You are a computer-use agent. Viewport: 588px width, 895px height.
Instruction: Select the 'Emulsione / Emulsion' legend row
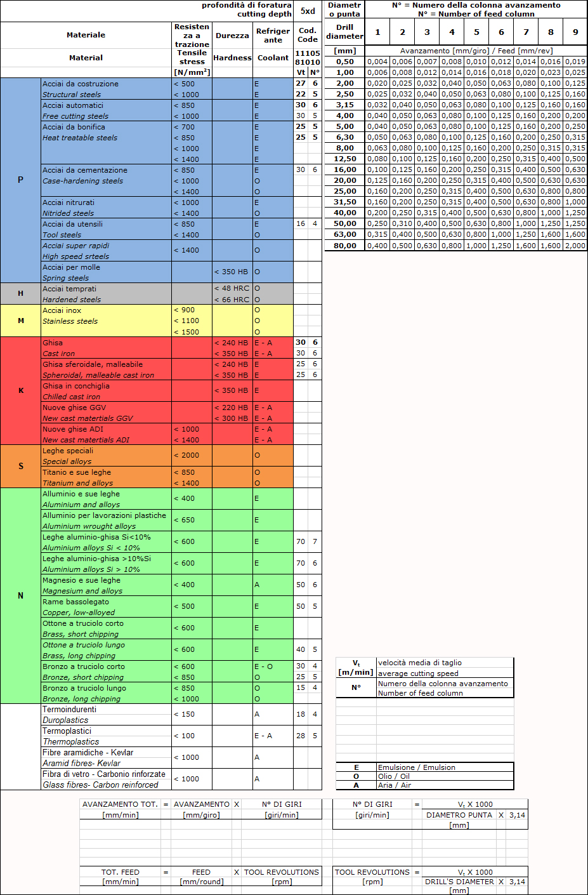[x=424, y=767]
